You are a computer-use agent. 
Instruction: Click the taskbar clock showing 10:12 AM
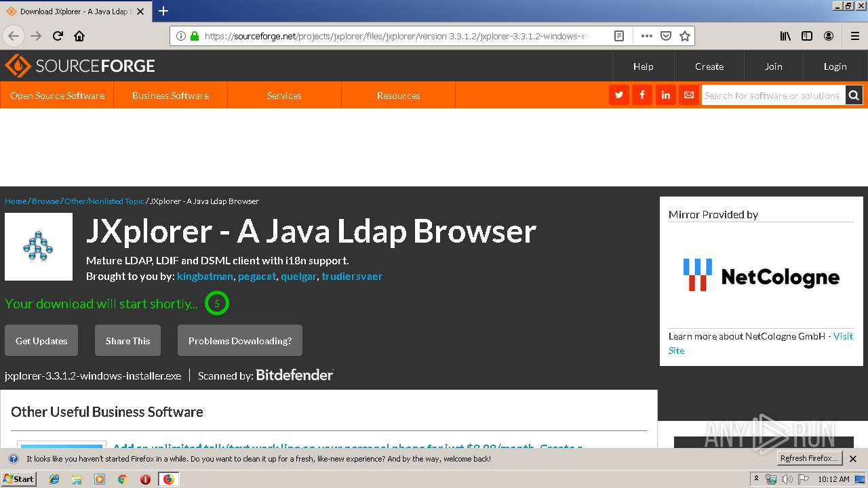click(833, 479)
